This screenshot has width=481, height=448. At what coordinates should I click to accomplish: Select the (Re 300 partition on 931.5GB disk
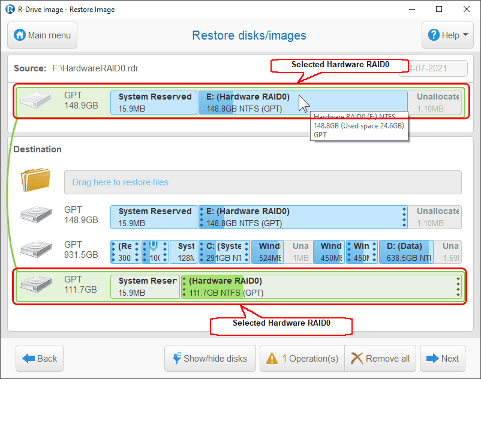click(125, 252)
